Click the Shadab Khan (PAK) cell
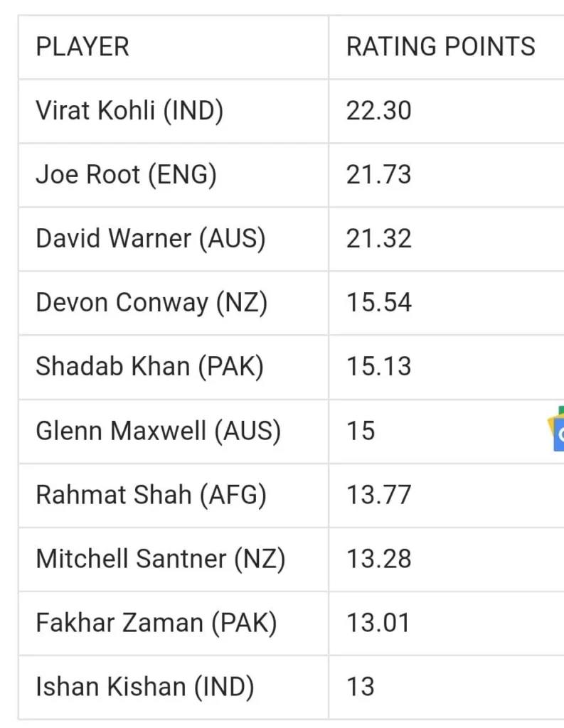This screenshot has width=564, height=728. (x=149, y=367)
